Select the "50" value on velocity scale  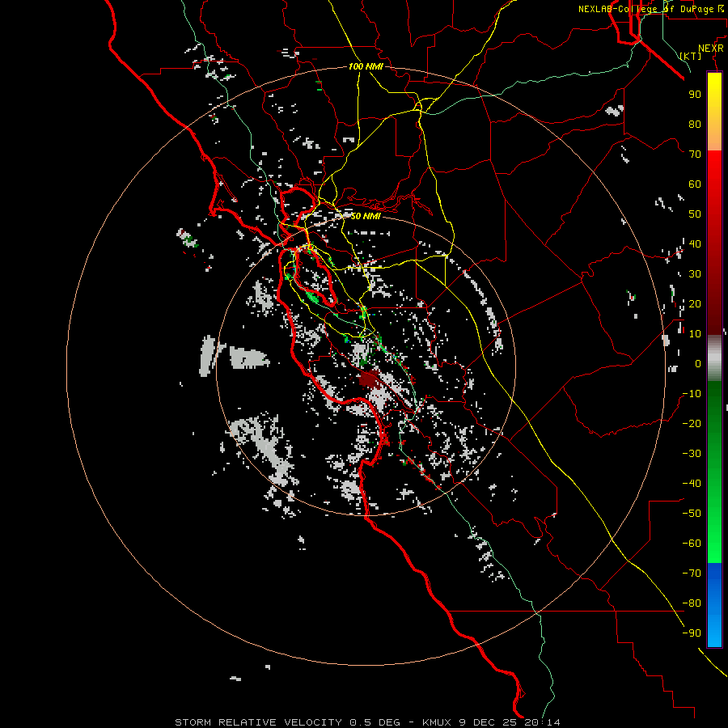(695, 214)
